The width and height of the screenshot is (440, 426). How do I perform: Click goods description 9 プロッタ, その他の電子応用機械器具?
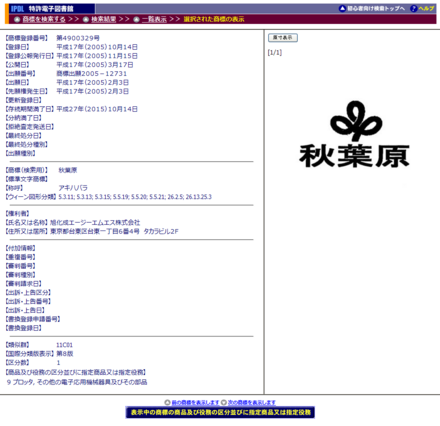pos(77,382)
